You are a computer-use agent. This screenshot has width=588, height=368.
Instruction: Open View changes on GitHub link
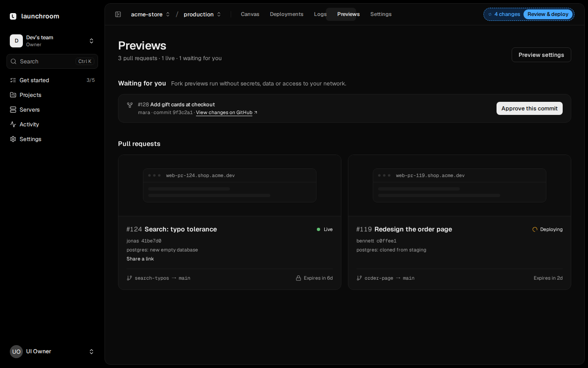click(x=227, y=112)
